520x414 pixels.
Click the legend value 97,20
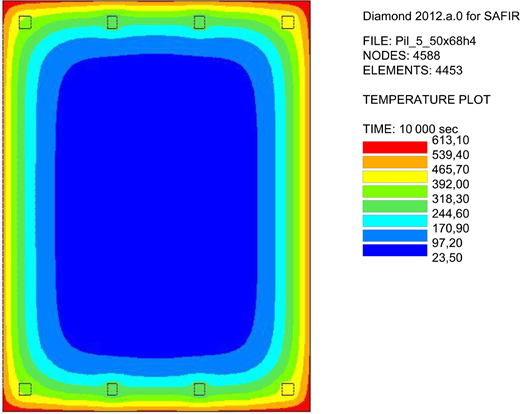pos(447,243)
